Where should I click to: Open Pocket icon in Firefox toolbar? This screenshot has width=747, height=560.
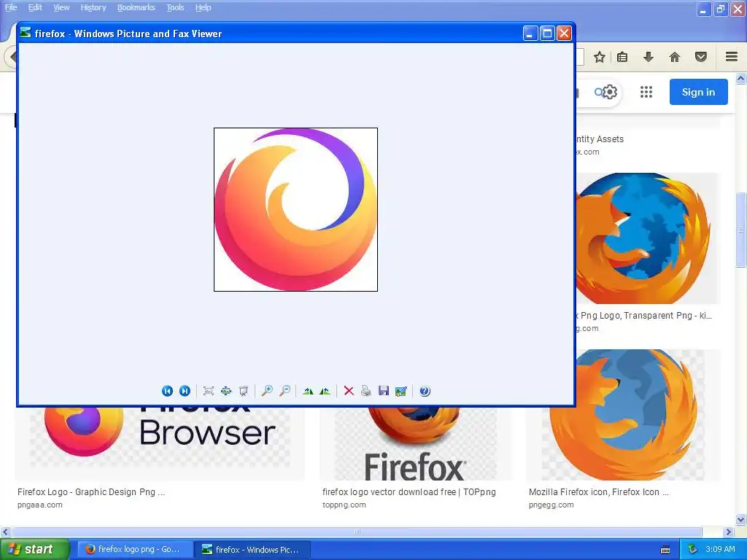click(x=701, y=57)
